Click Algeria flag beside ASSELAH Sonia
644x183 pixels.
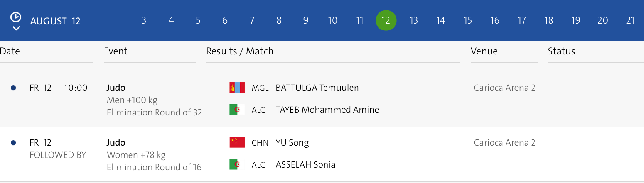237,164
